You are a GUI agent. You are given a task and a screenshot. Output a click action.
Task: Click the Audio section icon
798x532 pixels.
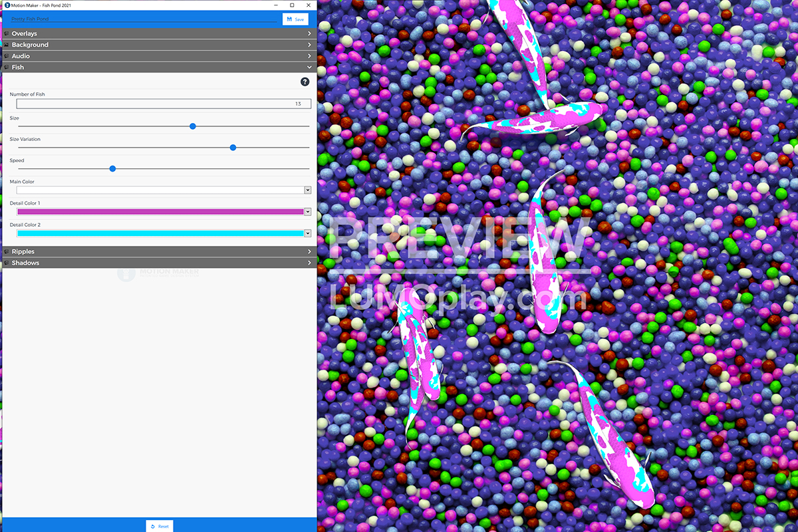coord(7,56)
